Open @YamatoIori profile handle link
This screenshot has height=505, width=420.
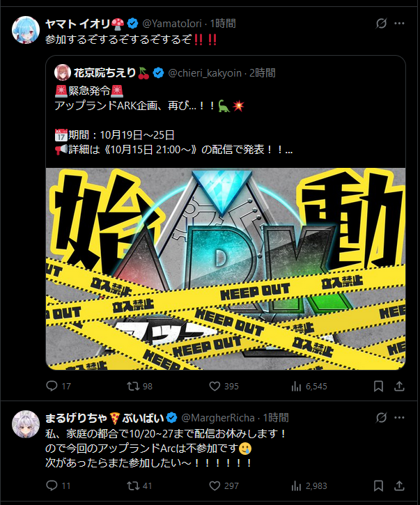(172, 24)
